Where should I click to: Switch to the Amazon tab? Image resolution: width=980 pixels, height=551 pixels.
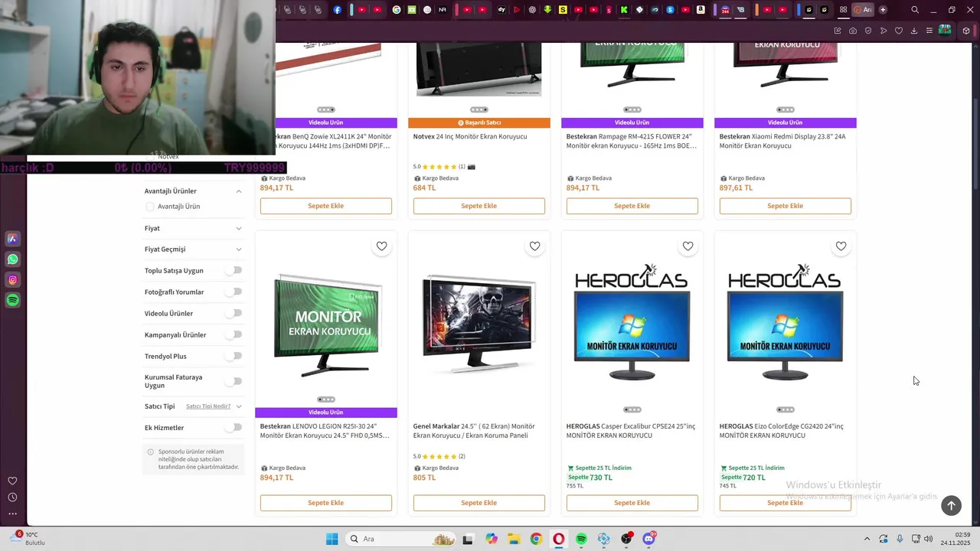click(701, 10)
